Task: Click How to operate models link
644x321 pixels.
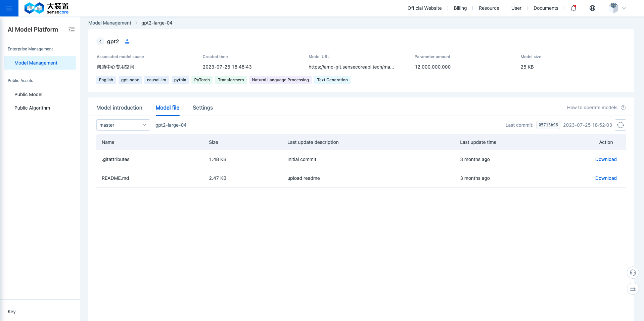Action: coord(592,108)
